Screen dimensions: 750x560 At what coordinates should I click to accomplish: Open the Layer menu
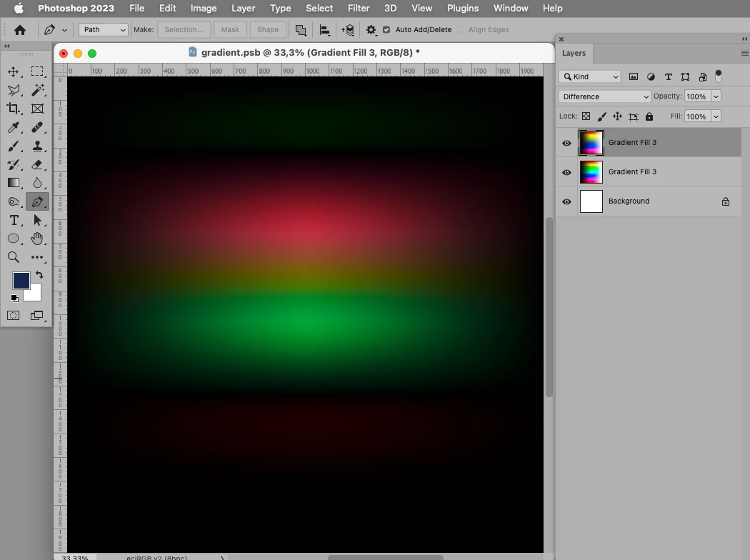[x=243, y=8]
